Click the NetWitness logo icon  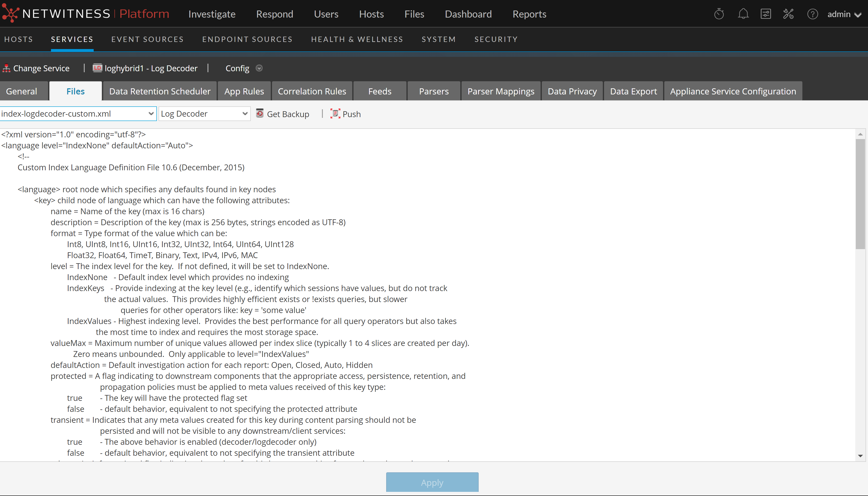10,14
